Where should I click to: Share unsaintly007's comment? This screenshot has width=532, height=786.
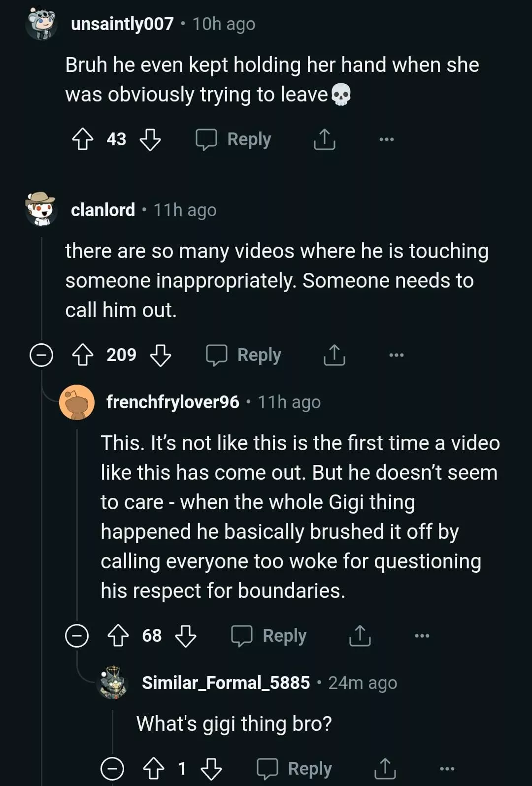324,139
